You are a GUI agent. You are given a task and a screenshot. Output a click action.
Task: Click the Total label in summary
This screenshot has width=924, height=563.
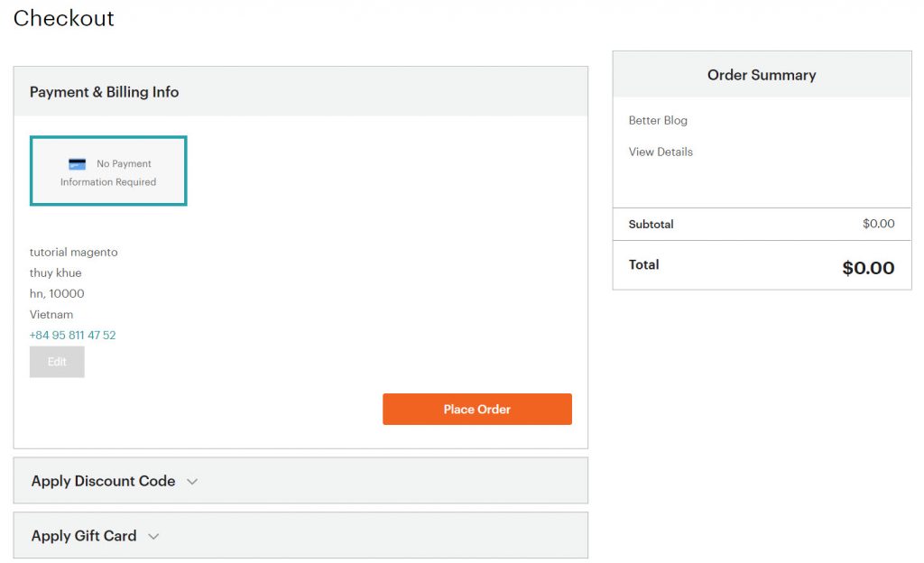[643, 264]
